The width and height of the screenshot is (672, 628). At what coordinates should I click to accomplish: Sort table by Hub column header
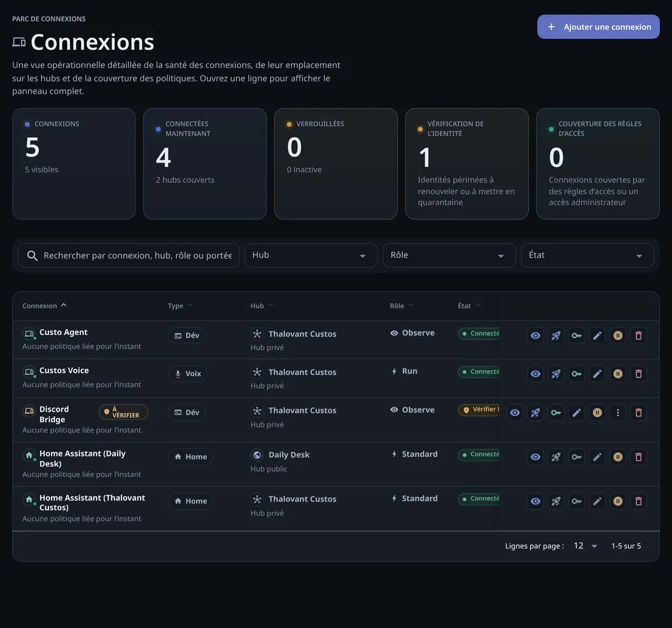coord(262,306)
